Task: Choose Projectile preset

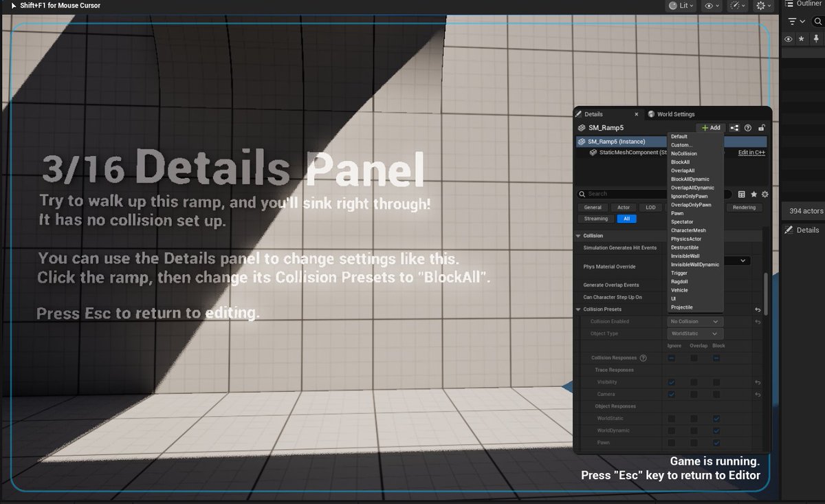Action: (x=682, y=307)
